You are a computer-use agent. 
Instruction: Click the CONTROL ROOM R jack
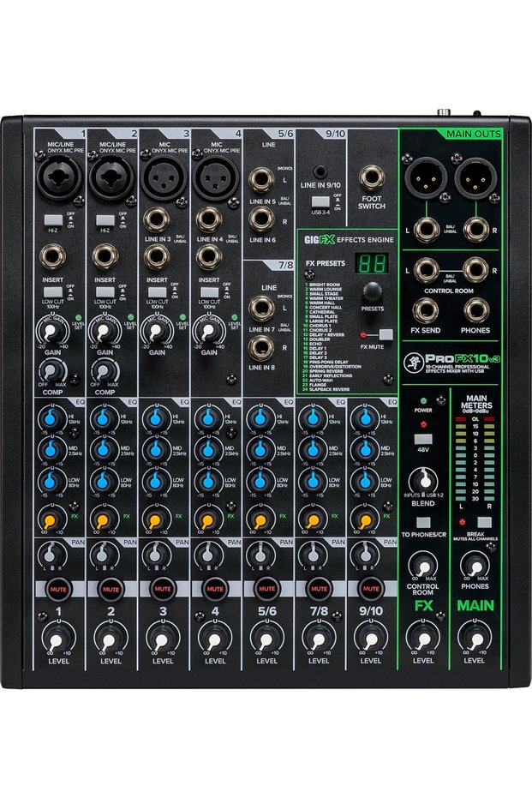pyautogui.click(x=476, y=271)
